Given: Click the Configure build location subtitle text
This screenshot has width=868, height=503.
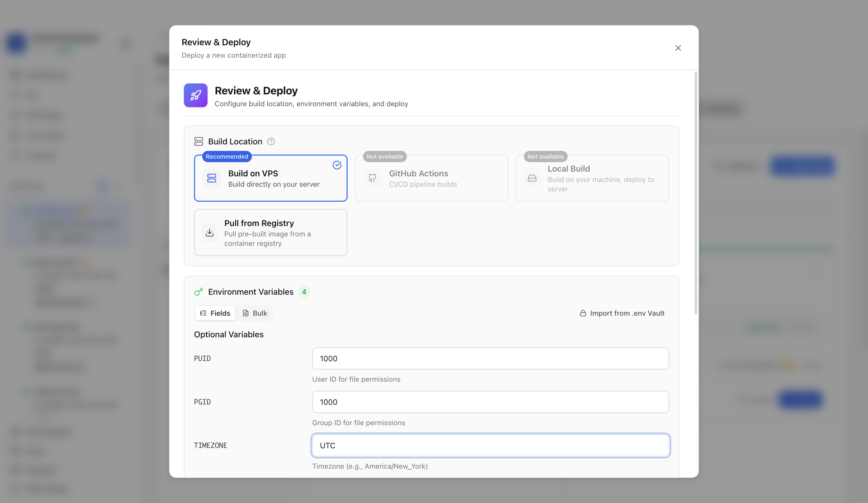Looking at the screenshot, I should coord(311,104).
